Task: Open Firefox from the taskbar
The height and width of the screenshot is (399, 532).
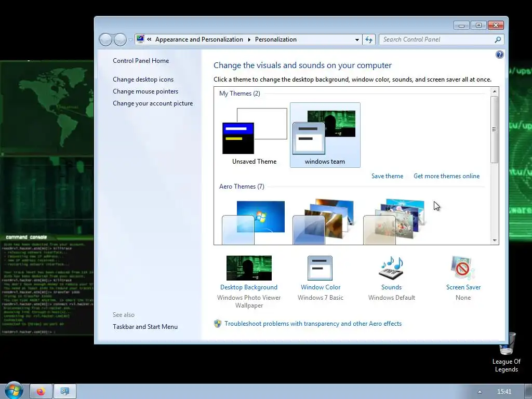Action: coord(41,392)
